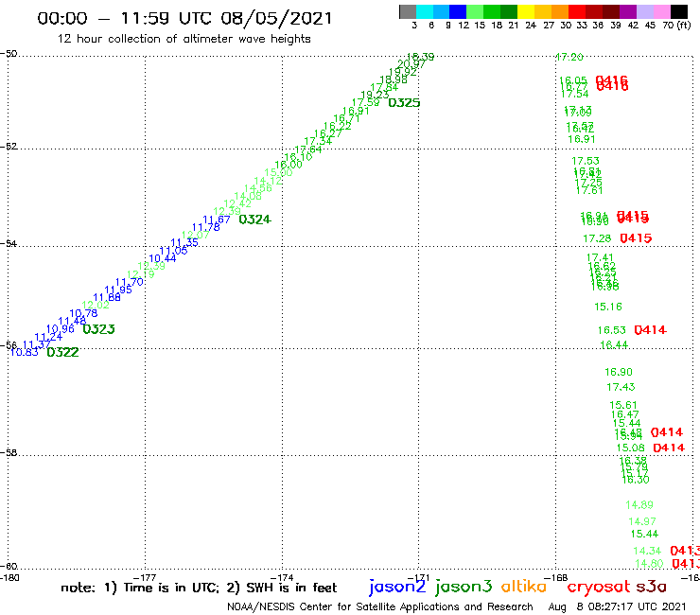This screenshot has width=700, height=615.
Task: Click the -174 longitude axis label
Action: 283,577
